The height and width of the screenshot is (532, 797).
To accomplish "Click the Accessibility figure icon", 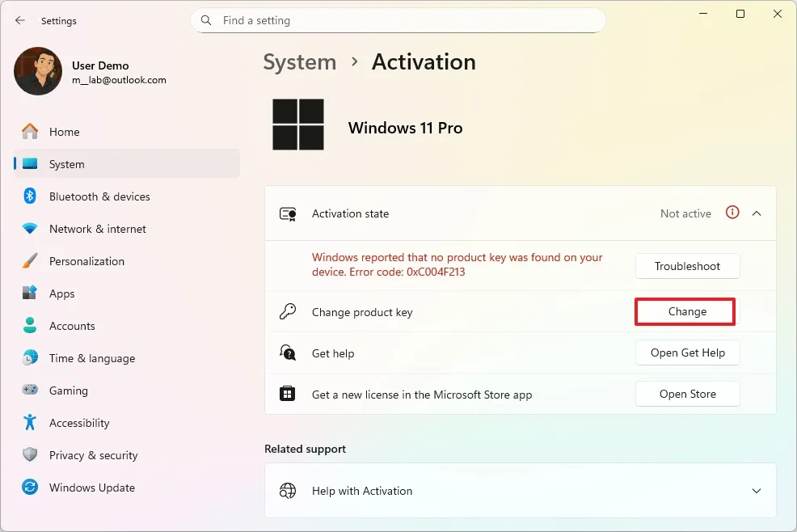I will coord(30,423).
